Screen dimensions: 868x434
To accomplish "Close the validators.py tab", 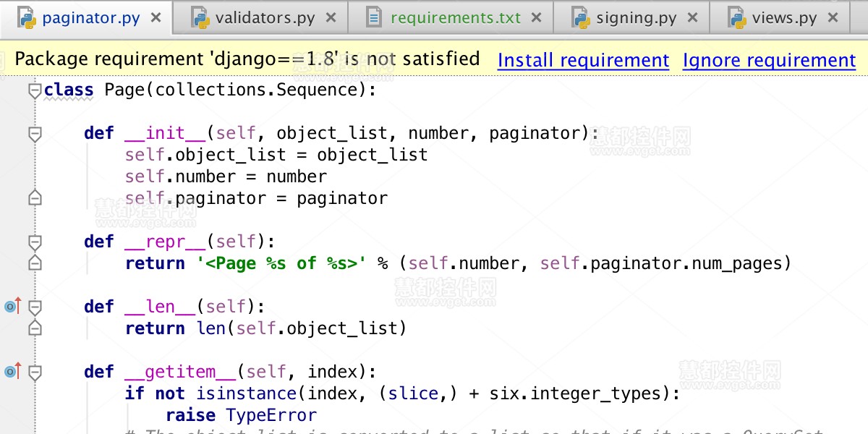I will [x=331, y=18].
